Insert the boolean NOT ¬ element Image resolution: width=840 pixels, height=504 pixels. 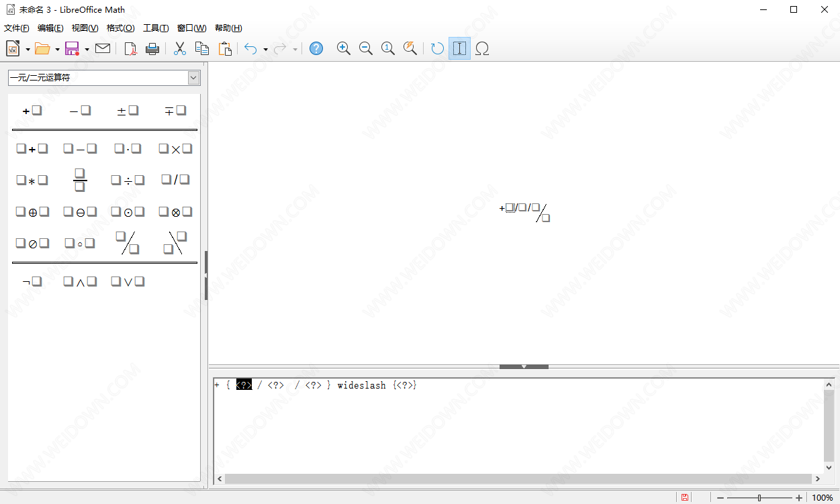[32, 282]
